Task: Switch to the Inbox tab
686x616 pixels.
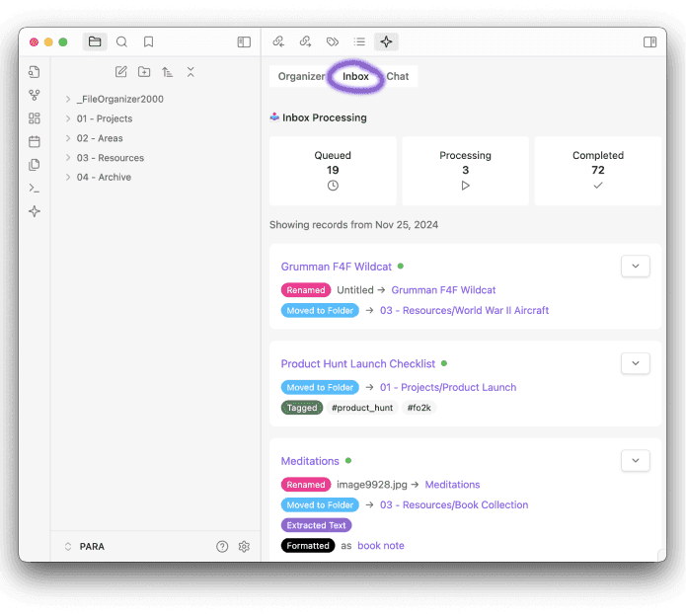Action: click(355, 77)
